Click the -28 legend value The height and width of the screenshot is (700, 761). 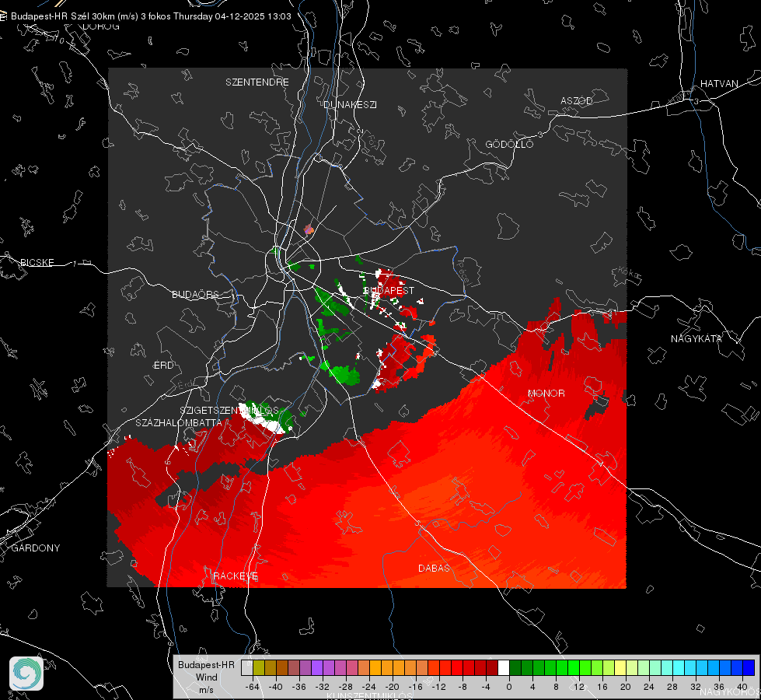(x=345, y=687)
